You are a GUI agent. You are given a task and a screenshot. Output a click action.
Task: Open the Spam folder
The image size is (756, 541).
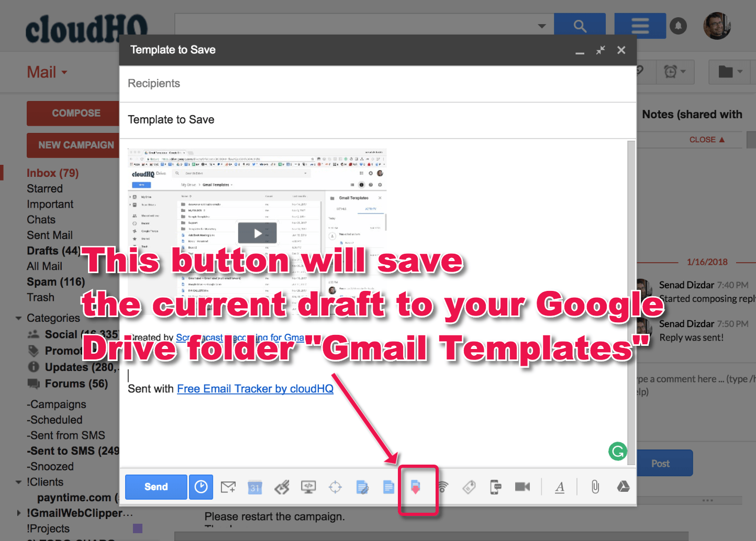pos(55,281)
